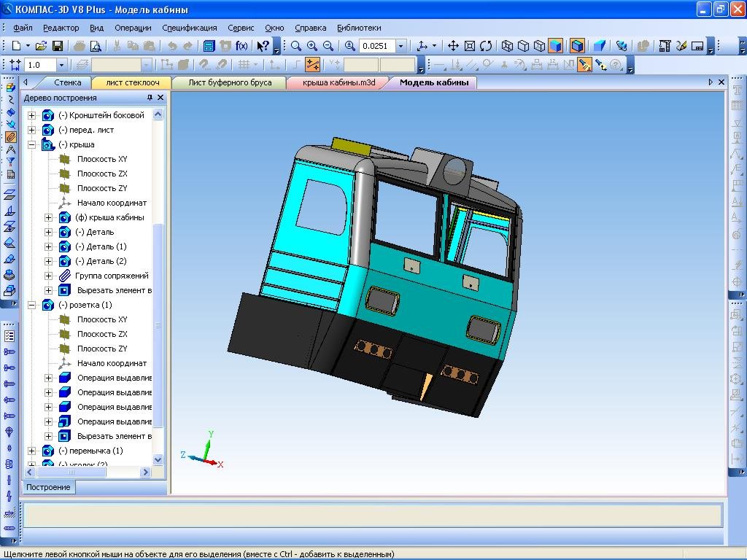Open the Операции menu
The image size is (747, 560).
(133, 28)
